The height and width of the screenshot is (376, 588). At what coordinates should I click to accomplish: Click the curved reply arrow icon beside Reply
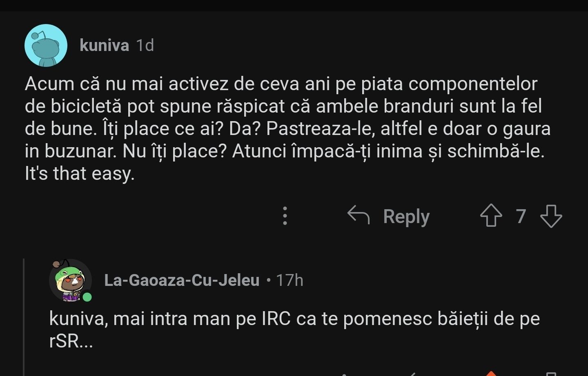[x=358, y=215]
